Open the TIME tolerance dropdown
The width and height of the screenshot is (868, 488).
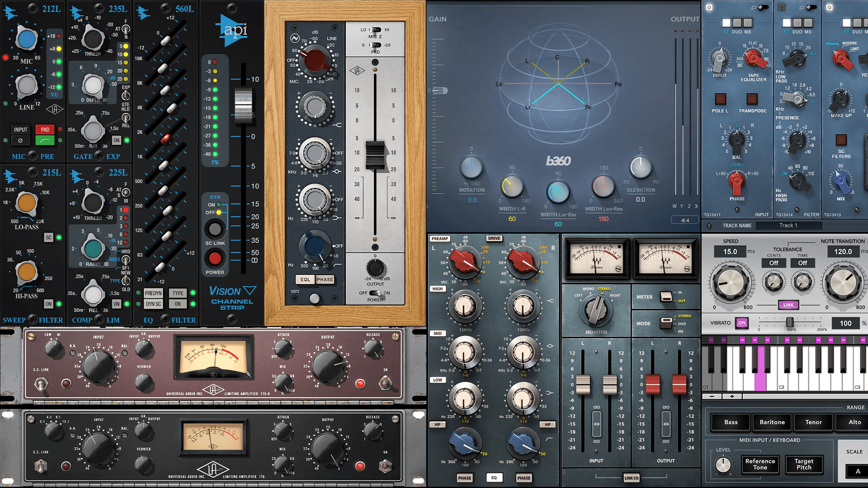click(x=803, y=263)
